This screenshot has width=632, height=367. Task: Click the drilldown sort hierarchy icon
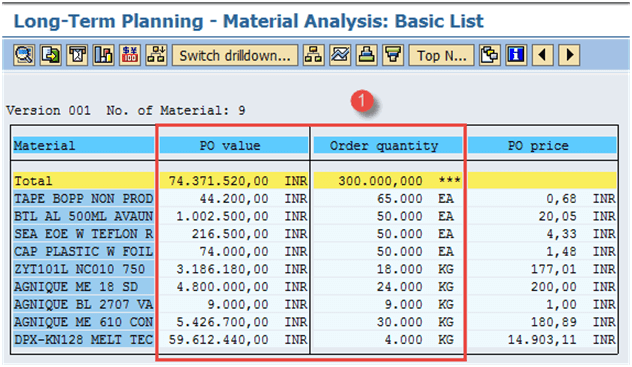pyautogui.click(x=156, y=55)
